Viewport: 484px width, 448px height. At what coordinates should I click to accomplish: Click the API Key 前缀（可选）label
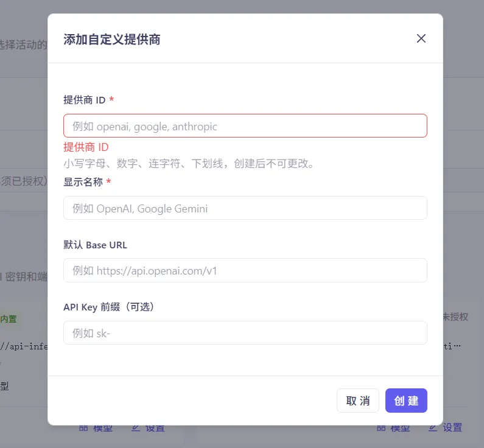point(108,307)
